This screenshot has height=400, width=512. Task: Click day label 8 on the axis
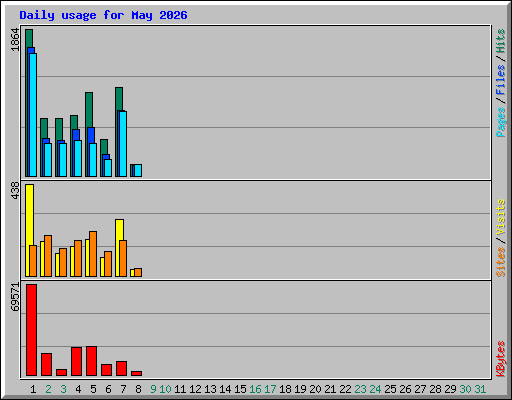138,389
